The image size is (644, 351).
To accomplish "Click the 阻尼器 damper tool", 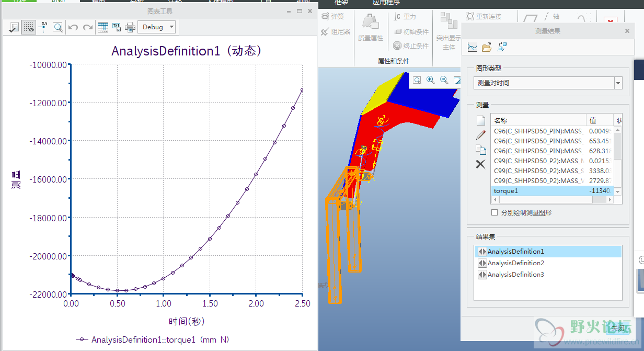I will [x=335, y=32].
